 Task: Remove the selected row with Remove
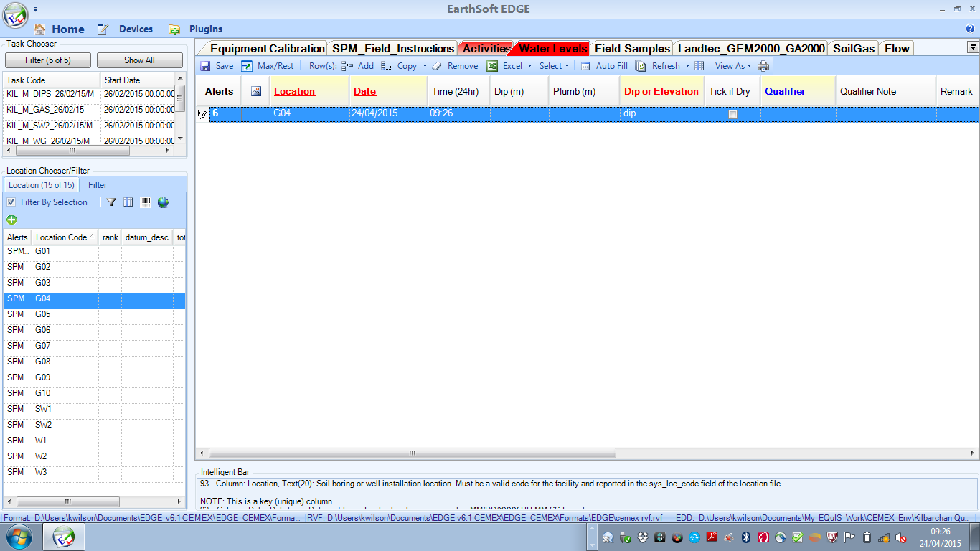[455, 66]
